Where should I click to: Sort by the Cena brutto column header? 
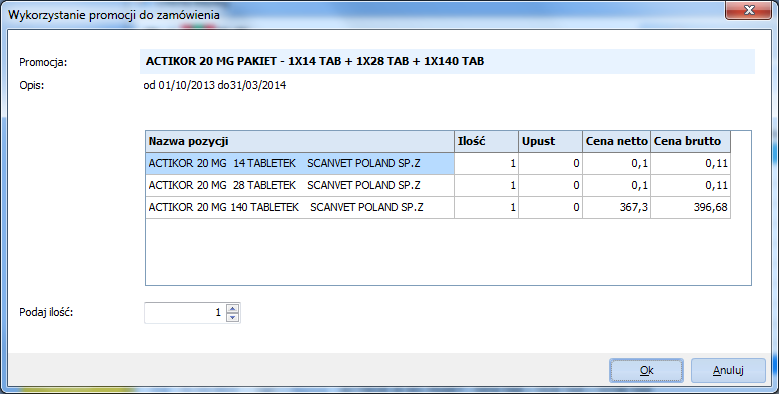point(691,142)
